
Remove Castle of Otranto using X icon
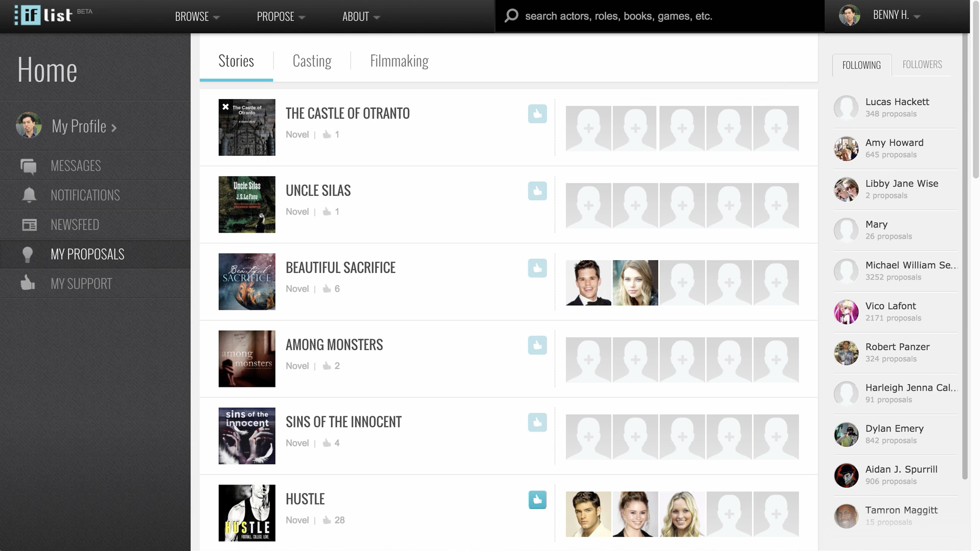click(225, 107)
